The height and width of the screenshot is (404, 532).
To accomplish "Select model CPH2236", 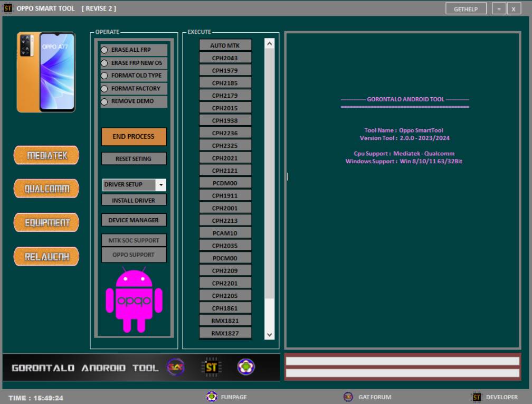I will point(225,133).
